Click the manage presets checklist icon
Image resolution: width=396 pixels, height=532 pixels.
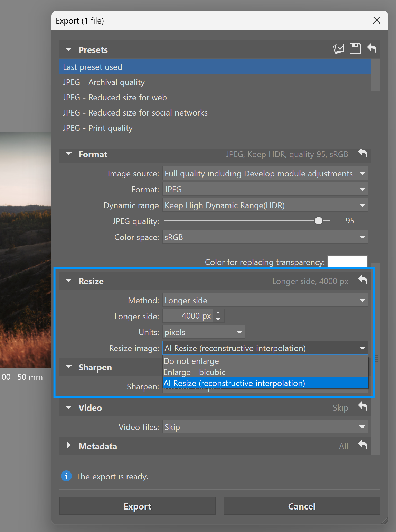[339, 49]
